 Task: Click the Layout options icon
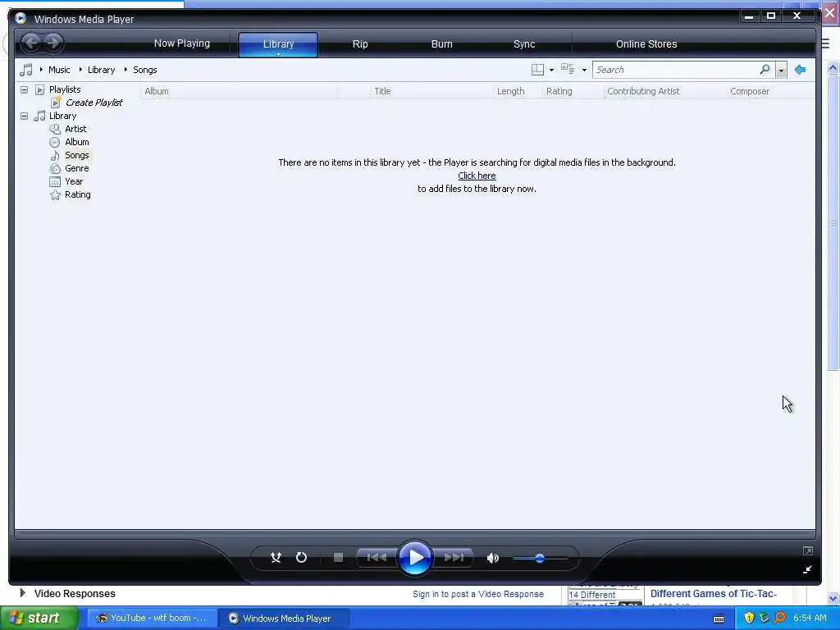[x=537, y=70]
